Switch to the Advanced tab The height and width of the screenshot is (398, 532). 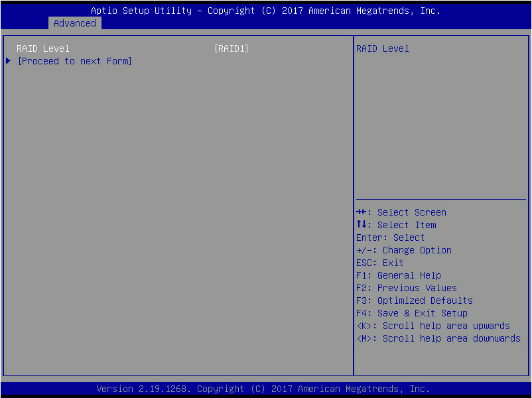[x=75, y=23]
